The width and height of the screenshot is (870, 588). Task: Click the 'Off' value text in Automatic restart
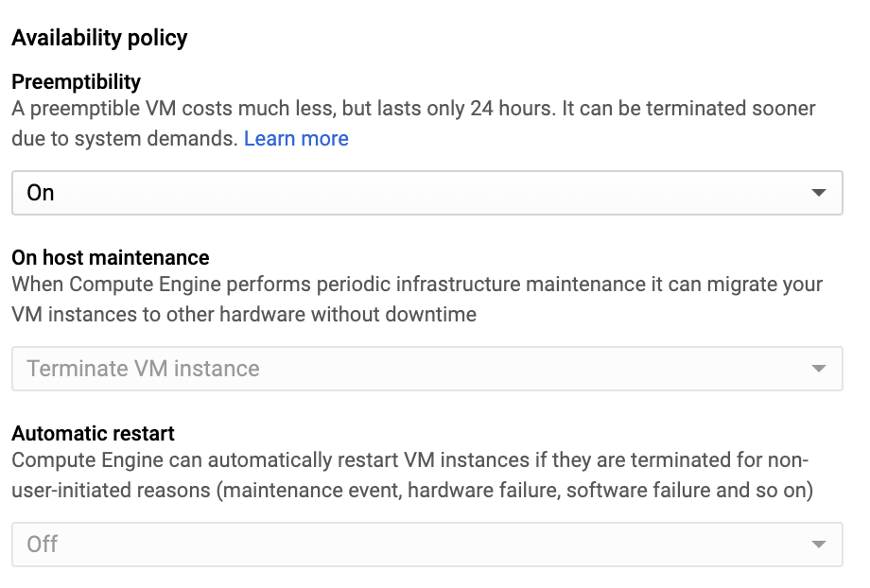pyautogui.click(x=43, y=545)
